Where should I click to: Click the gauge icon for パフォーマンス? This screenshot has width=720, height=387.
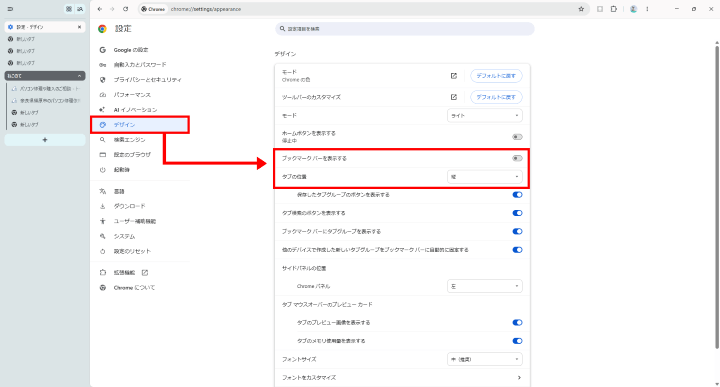(x=103, y=95)
